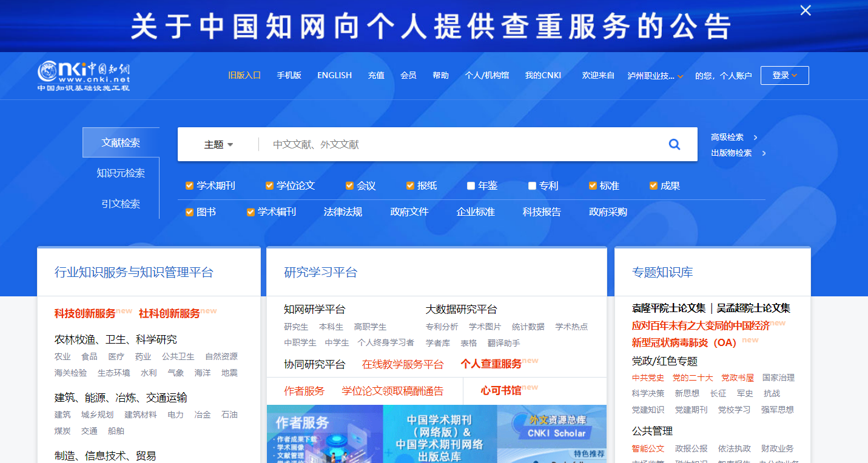The width and height of the screenshot is (868, 463).
Task: Uncheck the 标准 checkbox
Action: click(x=593, y=185)
